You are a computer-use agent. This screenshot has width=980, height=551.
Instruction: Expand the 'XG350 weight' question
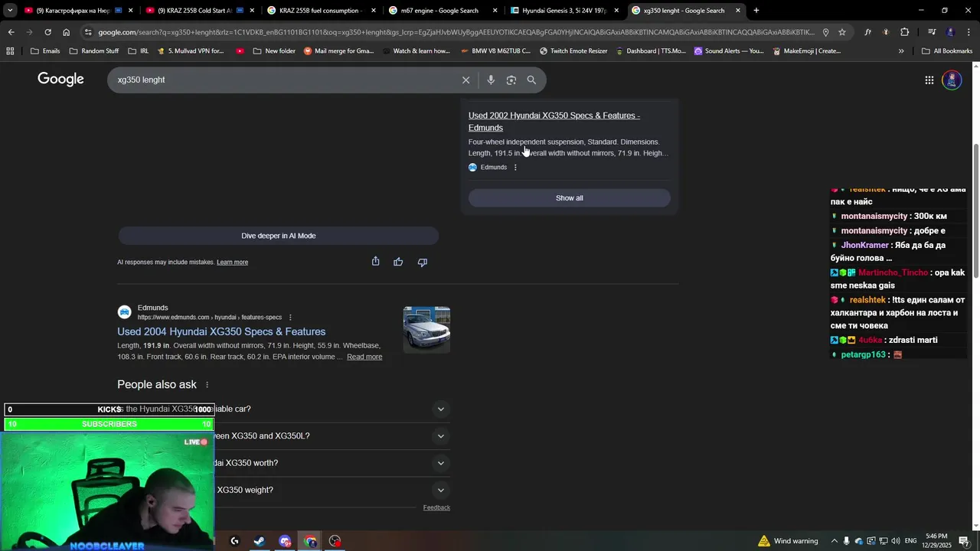coord(440,490)
